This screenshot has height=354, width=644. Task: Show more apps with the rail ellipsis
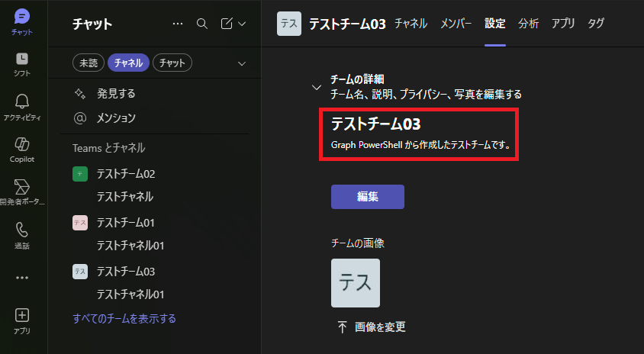22,278
